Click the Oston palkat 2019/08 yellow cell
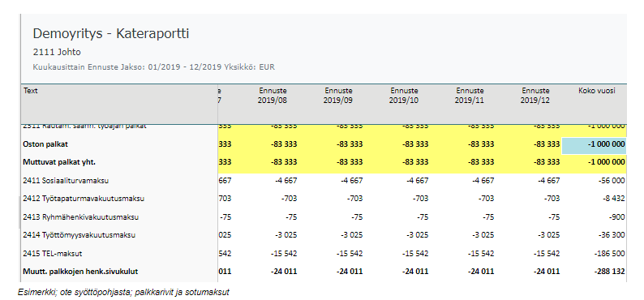Image resolution: width=644 pixels, height=300 pixels. tap(267, 144)
